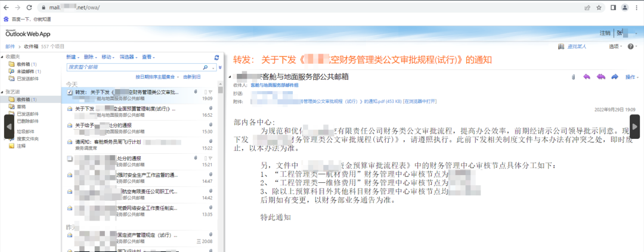
Task: Open message received at 13:35
Action: pos(143,211)
